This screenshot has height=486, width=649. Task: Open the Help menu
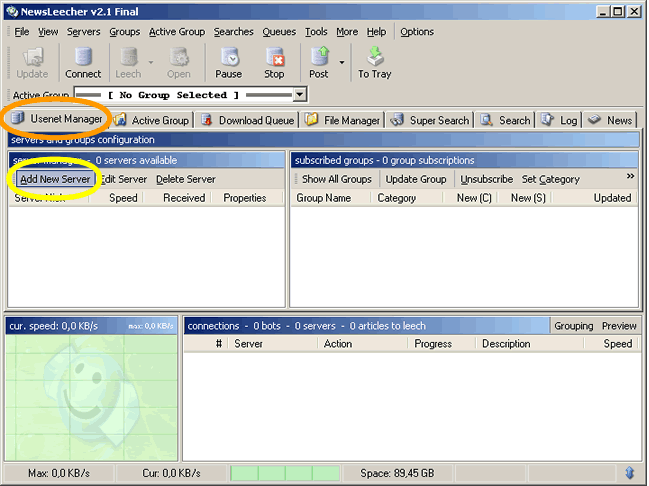coord(376,31)
